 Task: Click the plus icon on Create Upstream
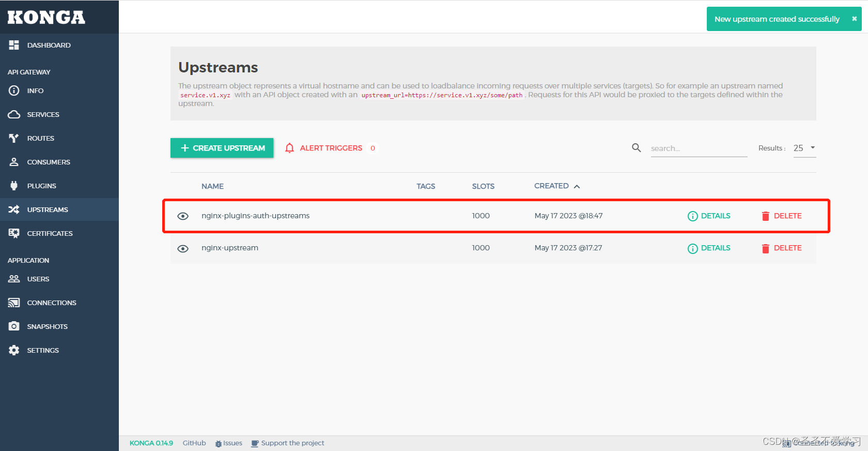[x=185, y=148]
